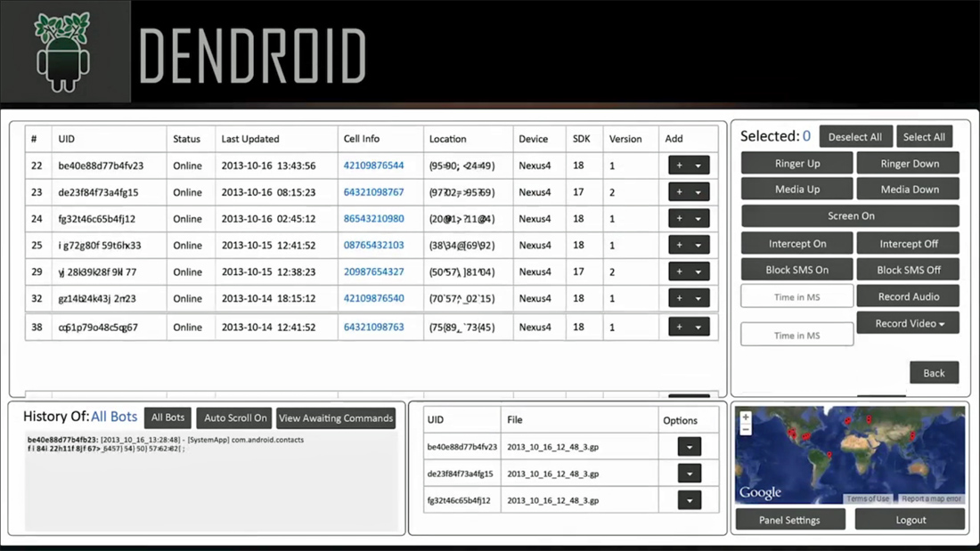Open file options for fg32t46c65b4fj12
Screen dimensions: 980x551
coord(690,500)
